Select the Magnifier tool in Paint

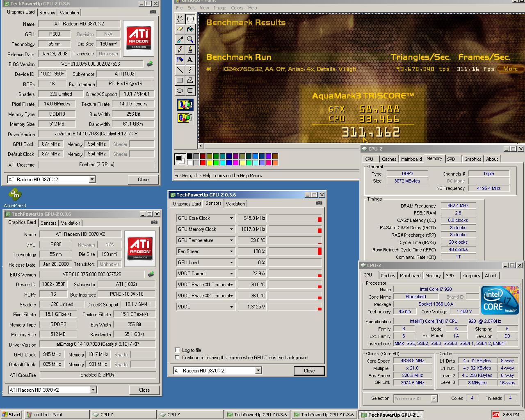click(190, 39)
